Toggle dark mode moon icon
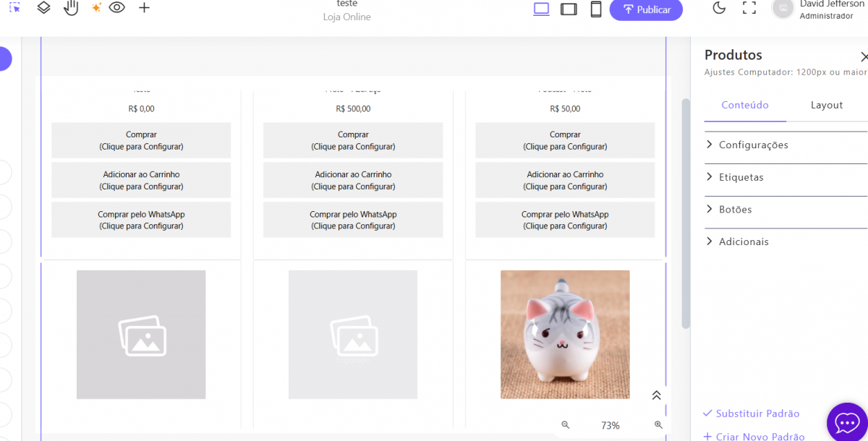Viewport: 868px width, 441px height. [719, 8]
